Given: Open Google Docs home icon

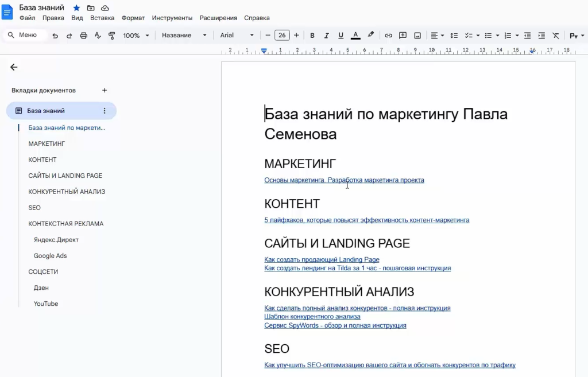Looking at the screenshot, I should [x=7, y=13].
